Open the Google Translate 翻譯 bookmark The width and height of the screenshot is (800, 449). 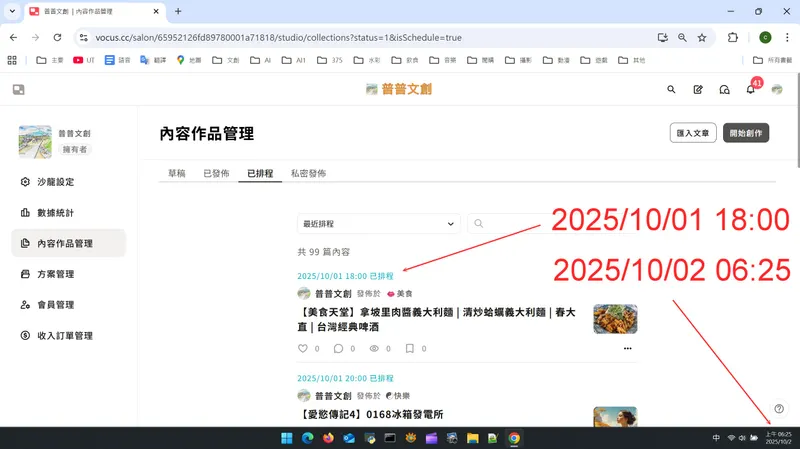pos(153,60)
